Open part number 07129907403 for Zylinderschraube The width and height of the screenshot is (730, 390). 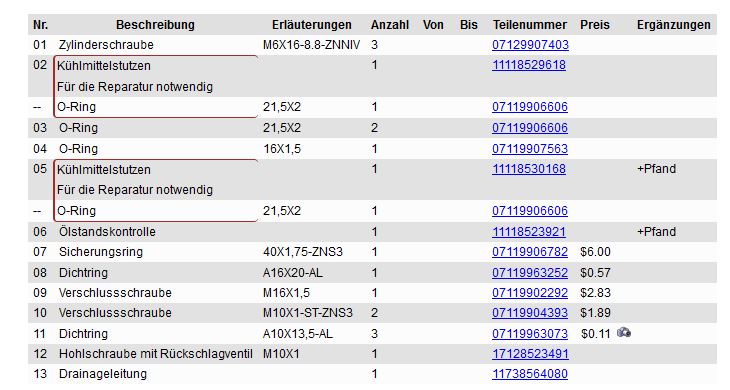pyautogui.click(x=530, y=45)
